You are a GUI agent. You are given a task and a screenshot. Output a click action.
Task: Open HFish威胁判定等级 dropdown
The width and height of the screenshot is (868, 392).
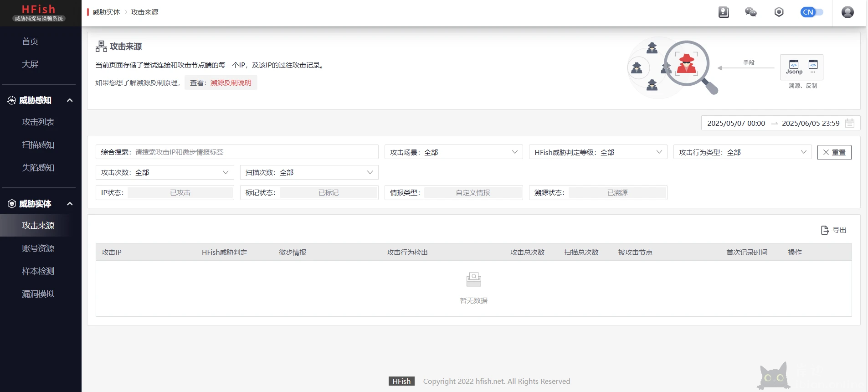pyautogui.click(x=597, y=152)
